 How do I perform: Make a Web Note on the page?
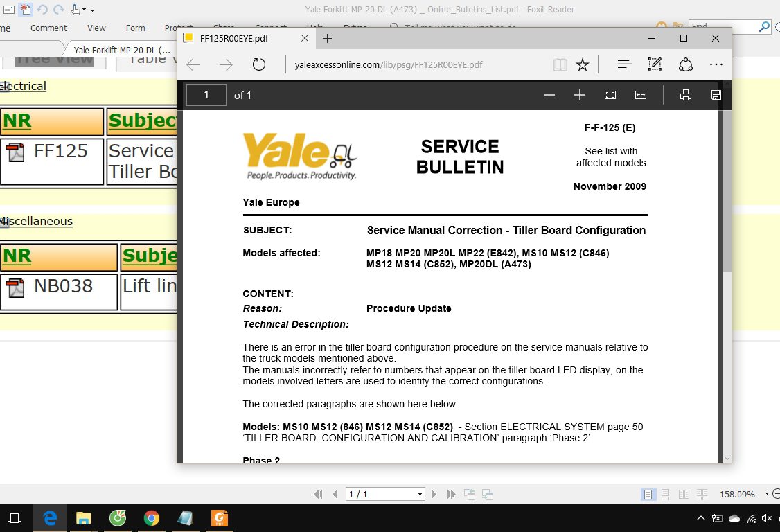(655, 64)
